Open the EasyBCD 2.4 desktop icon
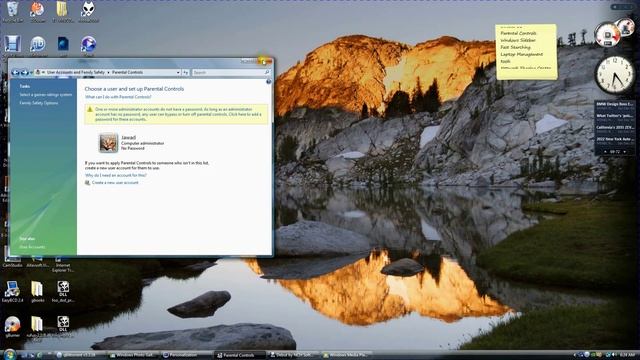Screen dimensions: 640x360 (12, 291)
